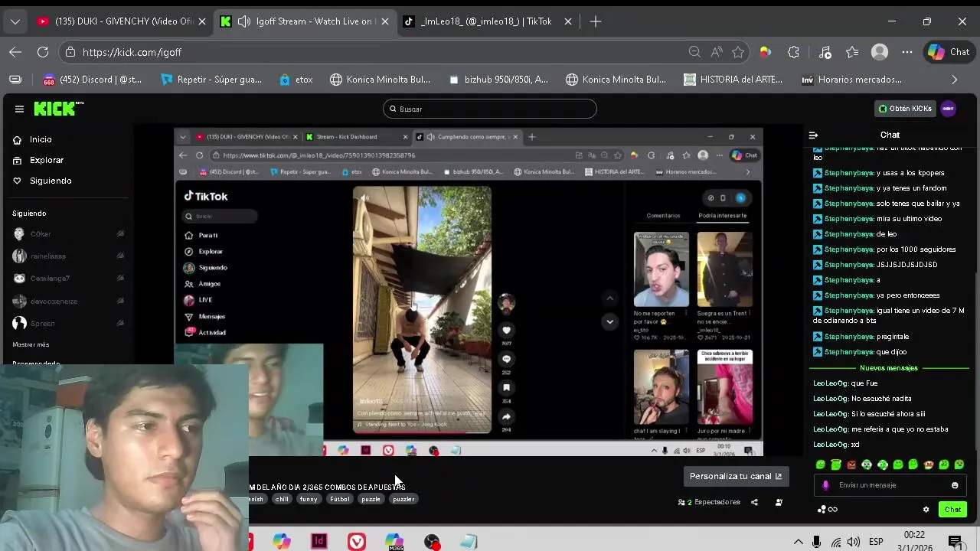Click the live stream video player
This screenshot has height=551, width=980.
coord(469,292)
